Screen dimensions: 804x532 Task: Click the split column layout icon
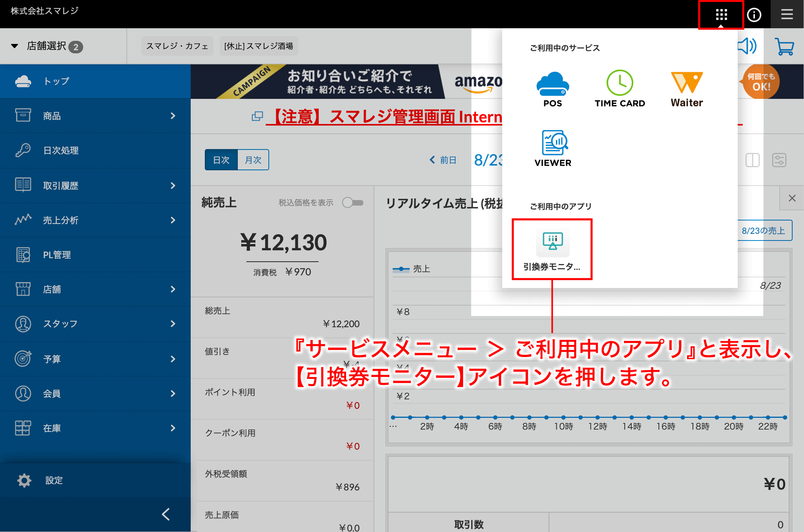coord(752,160)
